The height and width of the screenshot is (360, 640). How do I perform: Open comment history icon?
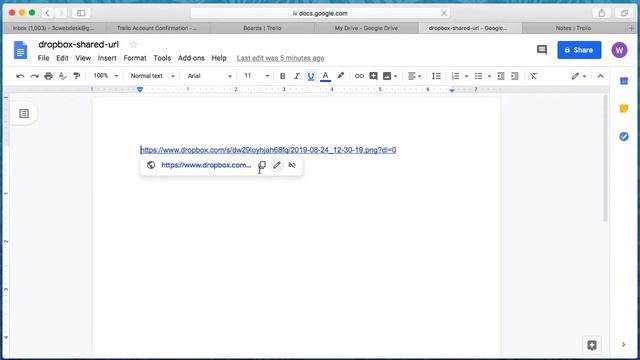click(x=542, y=50)
